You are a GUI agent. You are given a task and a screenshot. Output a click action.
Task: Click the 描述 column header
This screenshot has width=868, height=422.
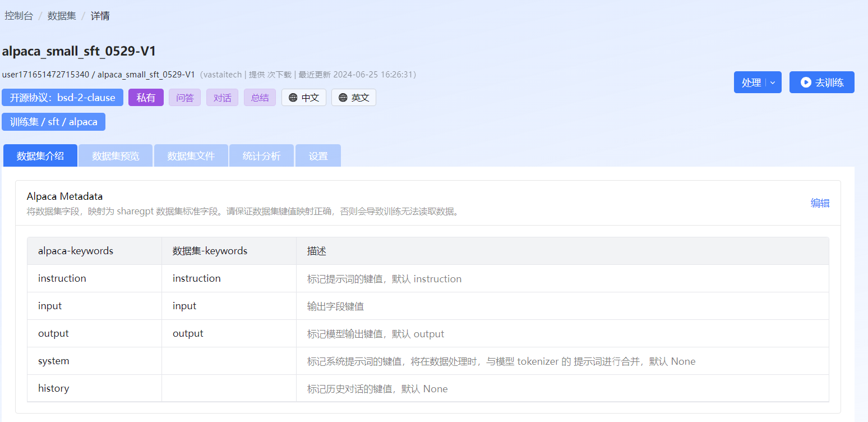(x=317, y=251)
